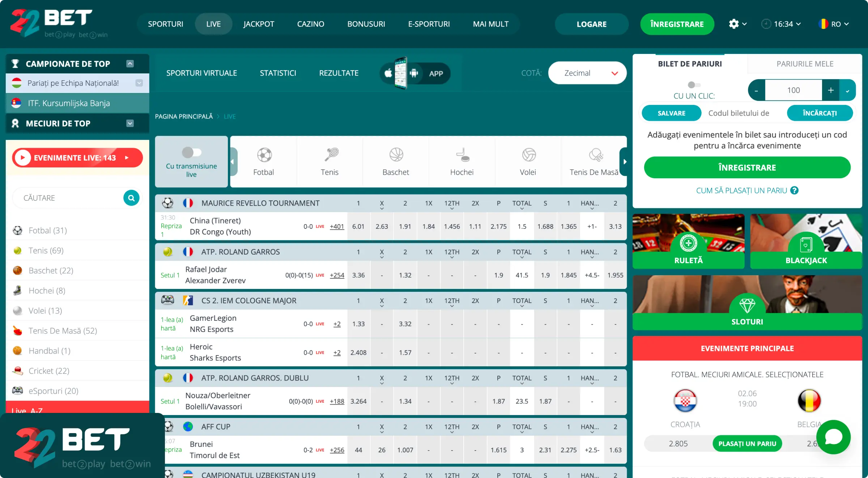This screenshot has height=478, width=868.
Task: Select the Hochei sport icon tile
Action: (x=462, y=162)
